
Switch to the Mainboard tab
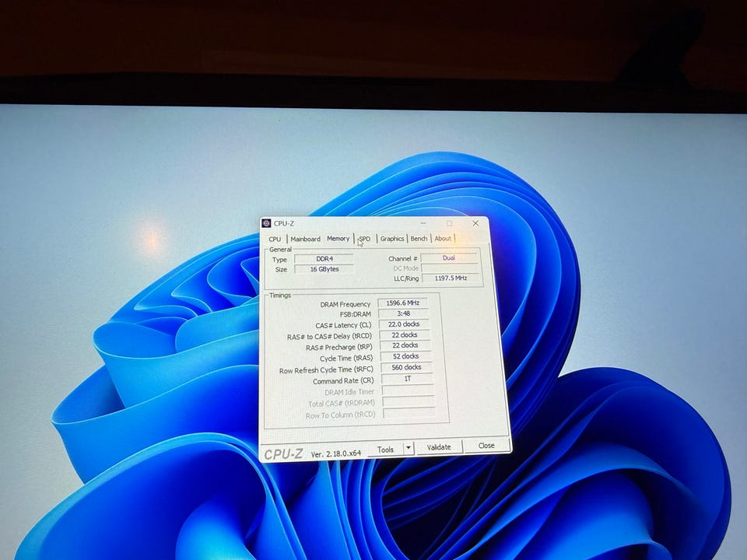[x=305, y=239]
